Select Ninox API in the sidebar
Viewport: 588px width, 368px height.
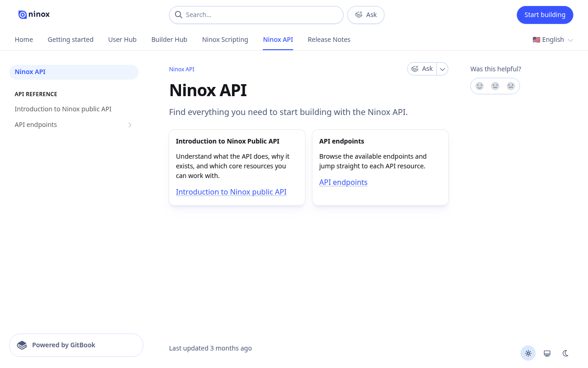(x=74, y=72)
